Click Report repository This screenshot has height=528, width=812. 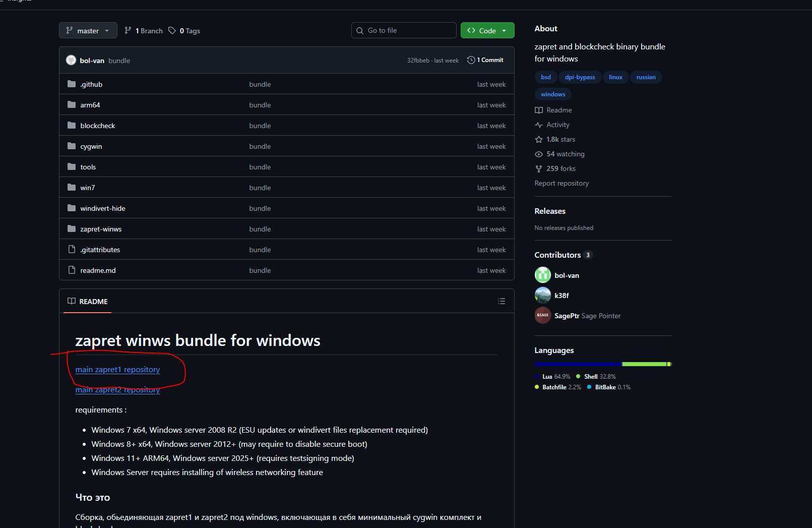561,183
